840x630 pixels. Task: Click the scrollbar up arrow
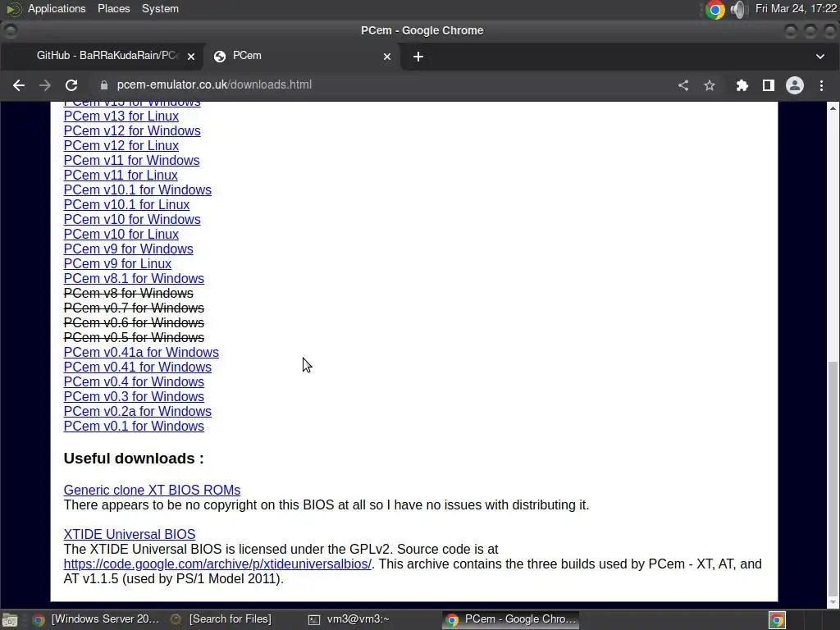tap(833, 107)
